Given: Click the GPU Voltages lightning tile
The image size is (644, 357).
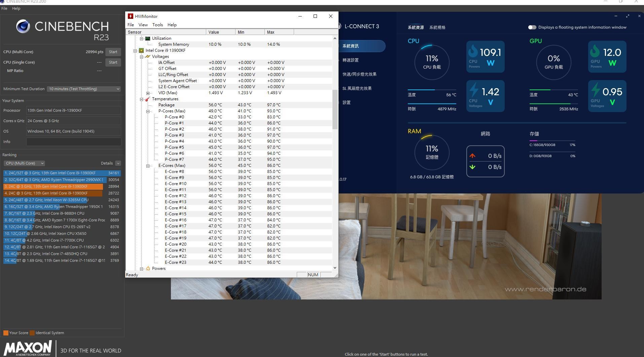Looking at the screenshot, I should point(607,96).
